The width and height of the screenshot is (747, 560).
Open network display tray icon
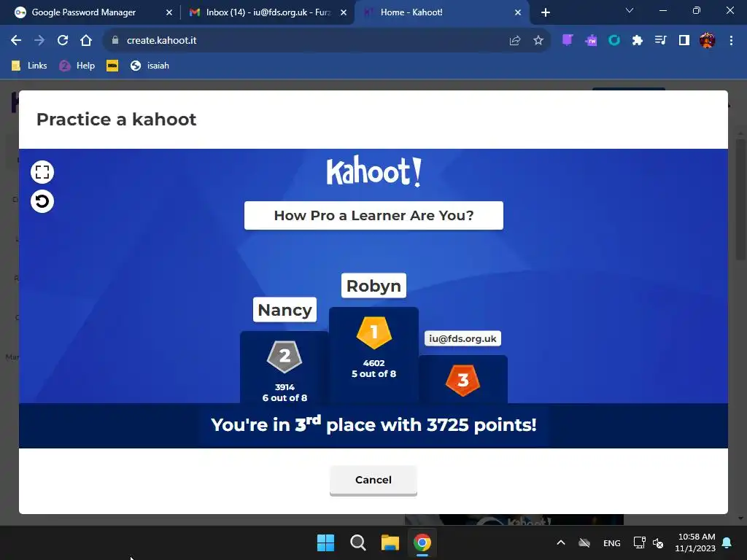click(x=639, y=542)
